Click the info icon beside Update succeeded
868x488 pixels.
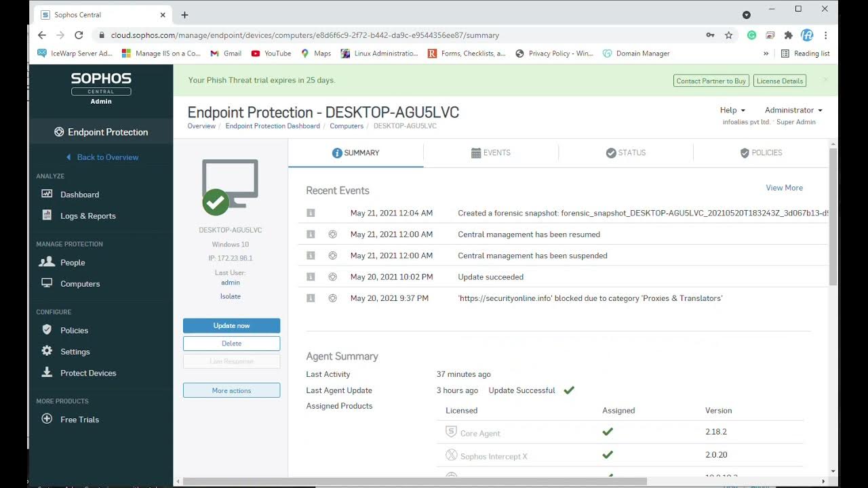(x=311, y=277)
